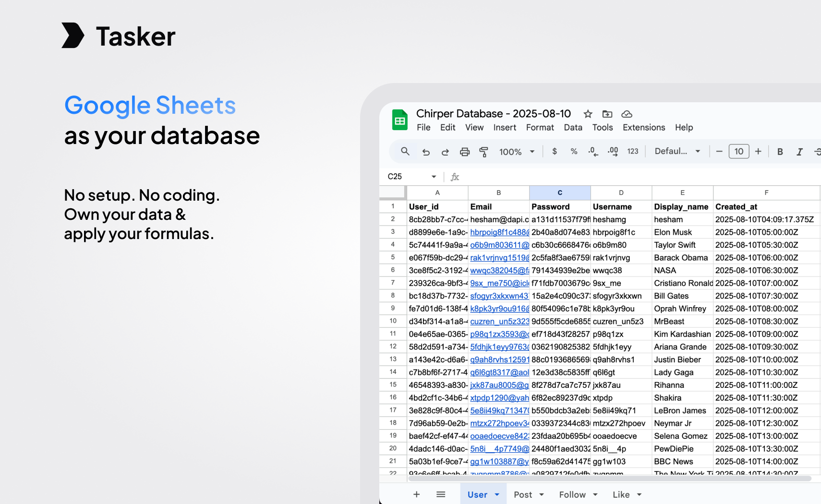Open the Data menu

573,128
